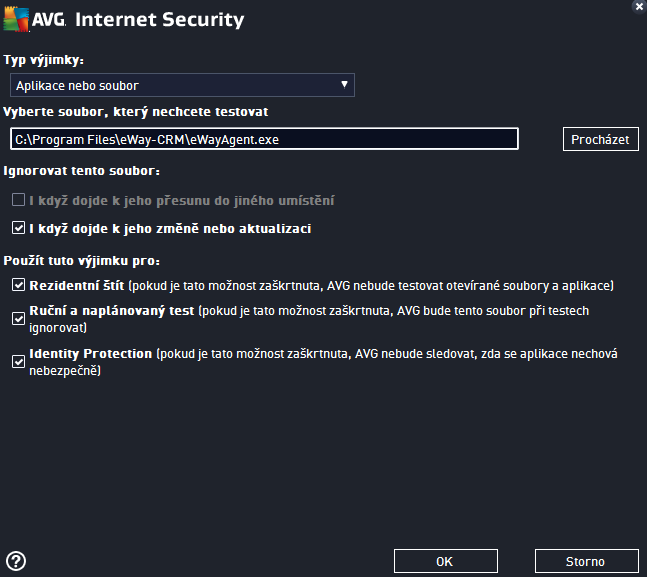Click the bold 'Rezidentní štít' label text
The image size is (647, 577).
click(77, 285)
